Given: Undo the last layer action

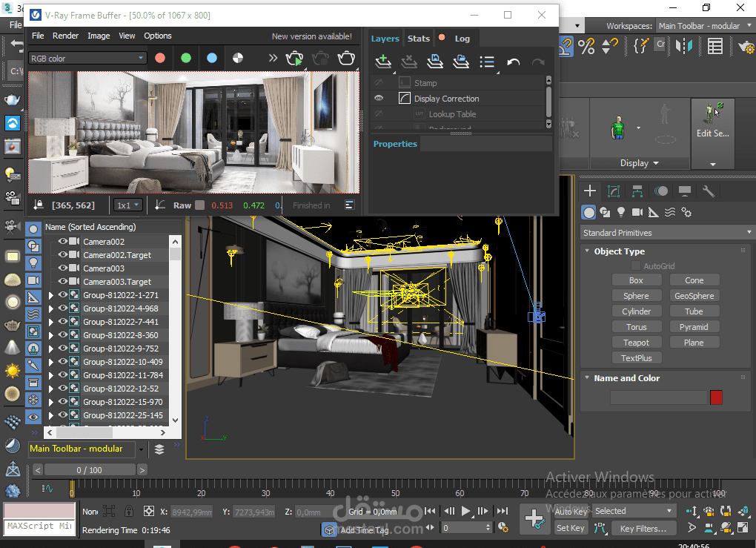Looking at the screenshot, I should pyautogui.click(x=513, y=62).
